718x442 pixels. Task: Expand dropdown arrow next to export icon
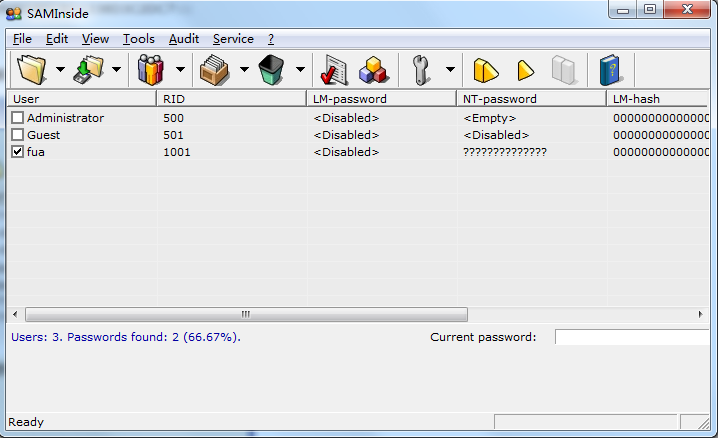(117, 70)
